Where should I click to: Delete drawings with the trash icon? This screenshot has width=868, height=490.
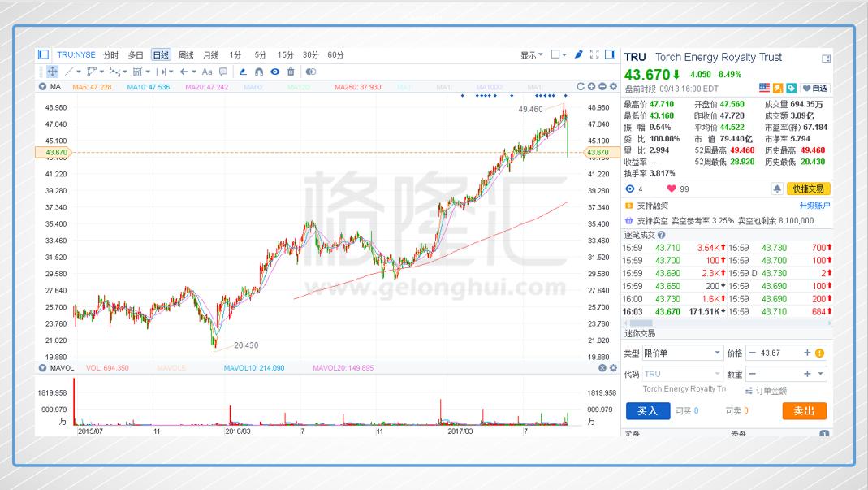coord(291,72)
